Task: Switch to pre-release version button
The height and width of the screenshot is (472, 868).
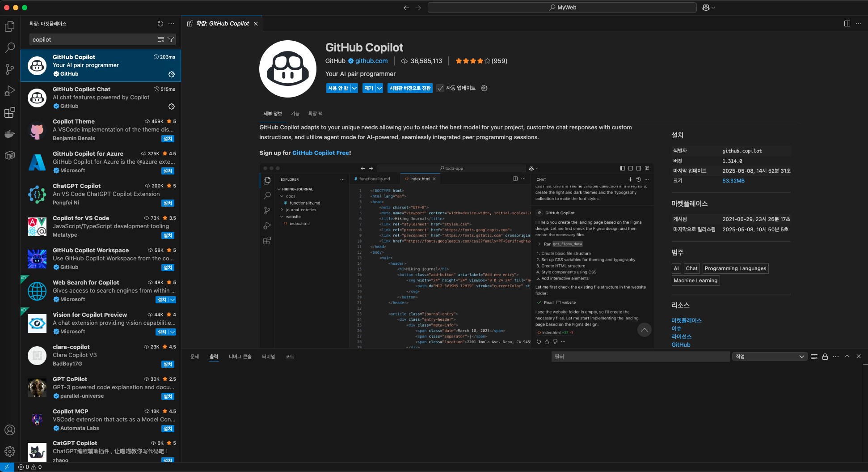Action: 410,88
